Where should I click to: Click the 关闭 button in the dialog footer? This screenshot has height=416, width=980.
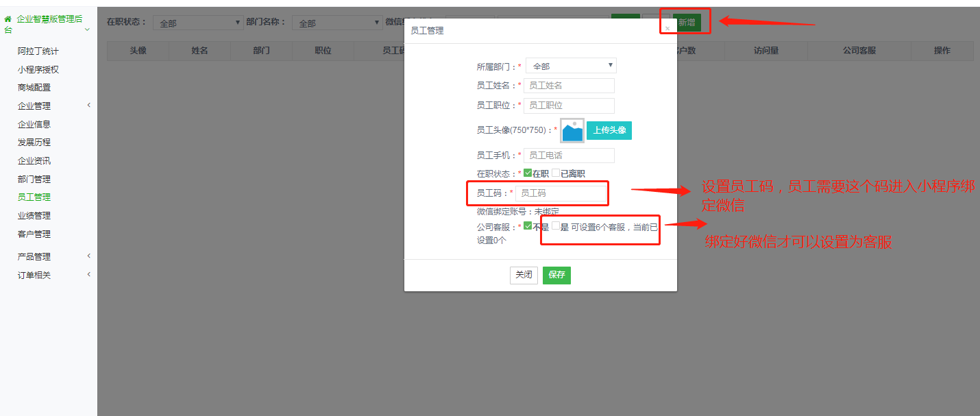524,275
